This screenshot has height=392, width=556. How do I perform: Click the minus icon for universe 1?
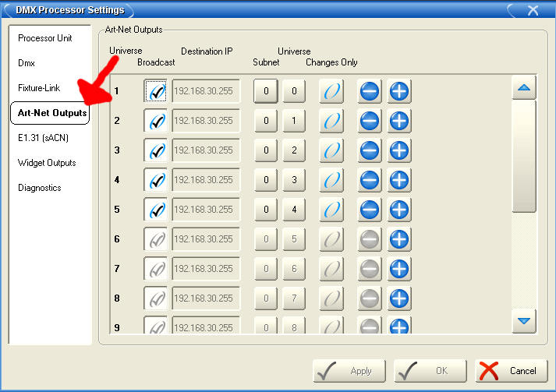370,91
